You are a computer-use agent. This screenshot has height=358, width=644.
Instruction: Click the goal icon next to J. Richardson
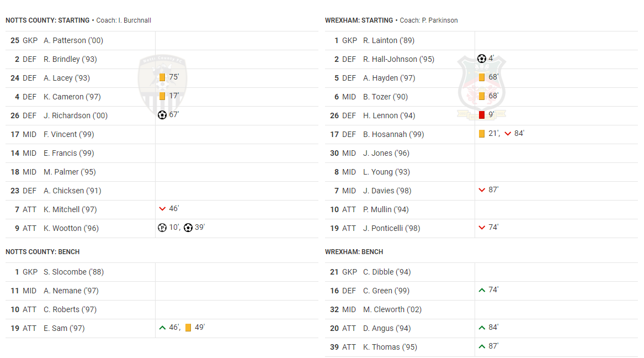pos(162,115)
